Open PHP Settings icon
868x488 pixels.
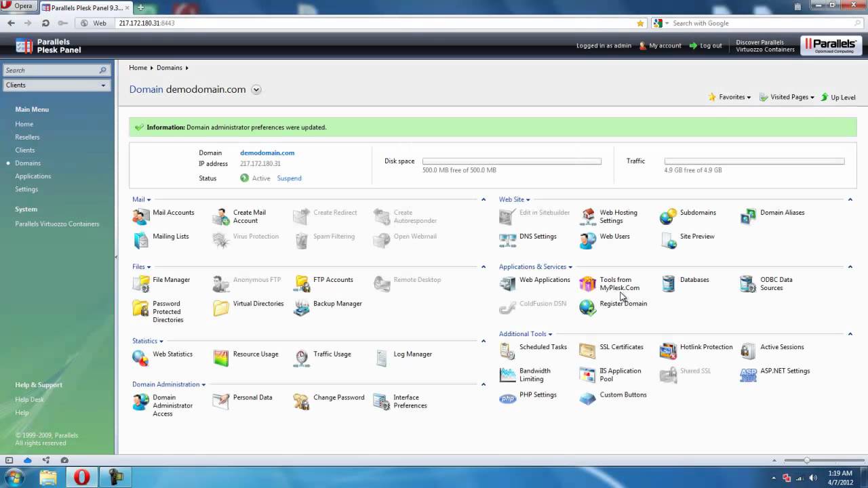click(508, 399)
